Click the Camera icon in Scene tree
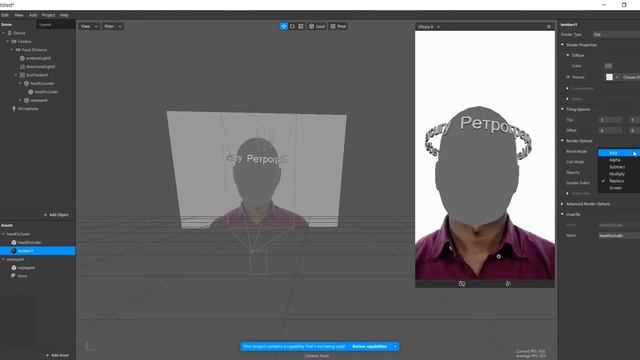The height and width of the screenshot is (360, 640). [x=14, y=41]
